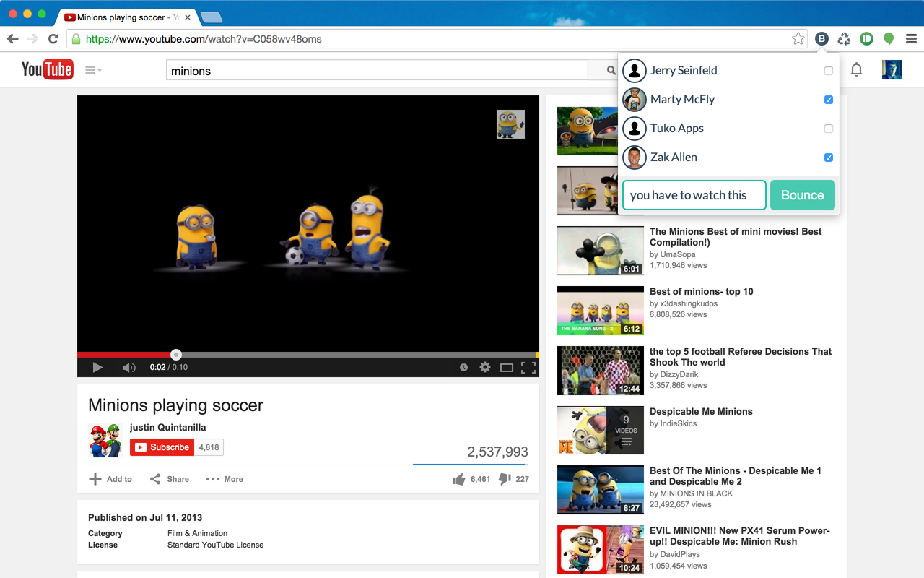The height and width of the screenshot is (578, 924).
Task: Close the Minions playing soccer tab
Action: [x=188, y=17]
